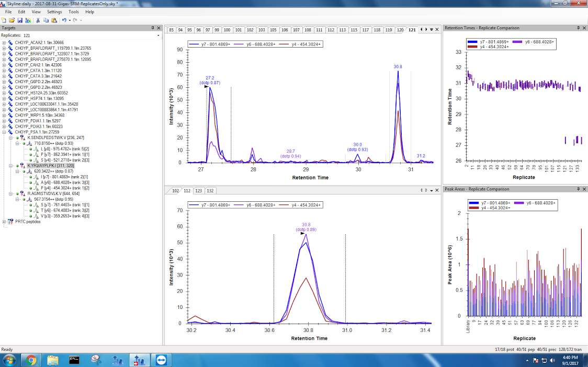Viewport: 588px width, 367px height.
Task: Expand the CHOYP_CATA.1.3|m.11120 protein node
Action: pos(4,70)
